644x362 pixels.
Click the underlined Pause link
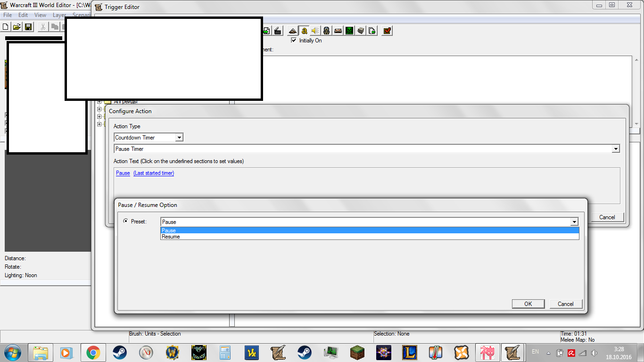(123, 173)
